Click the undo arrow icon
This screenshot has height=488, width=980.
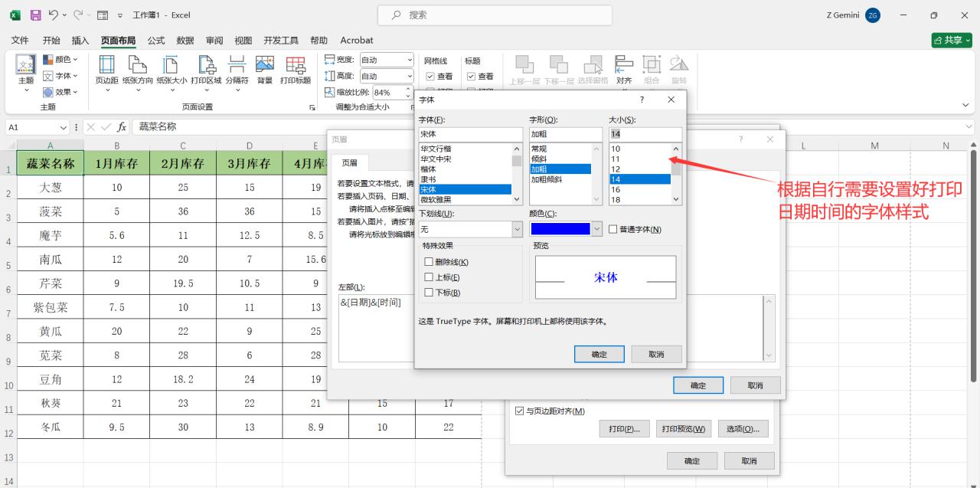pyautogui.click(x=54, y=15)
